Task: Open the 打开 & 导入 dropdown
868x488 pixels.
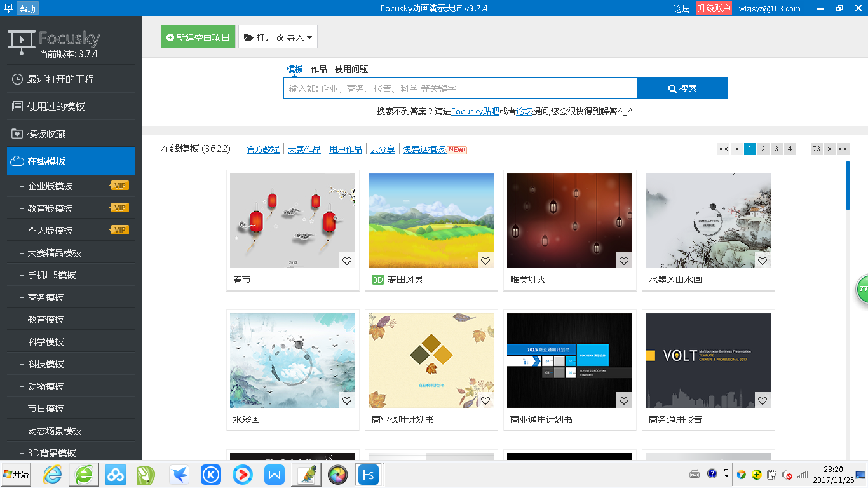Action: [x=278, y=36]
